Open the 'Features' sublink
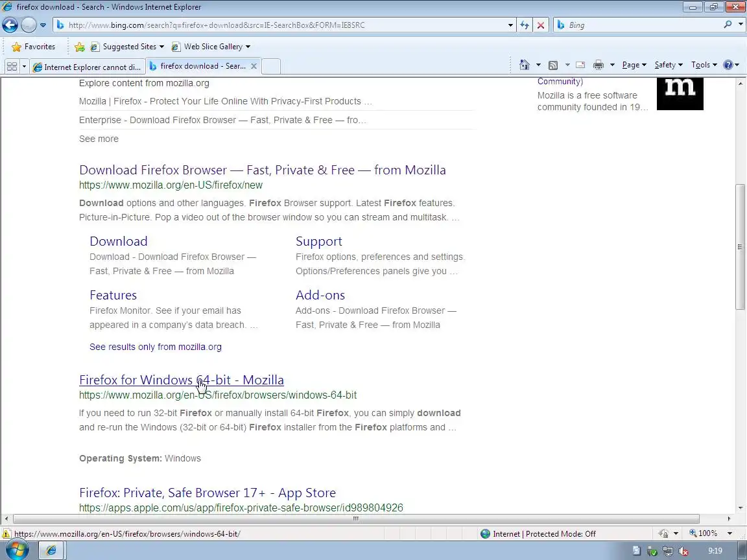This screenshot has width=747, height=560. (113, 295)
